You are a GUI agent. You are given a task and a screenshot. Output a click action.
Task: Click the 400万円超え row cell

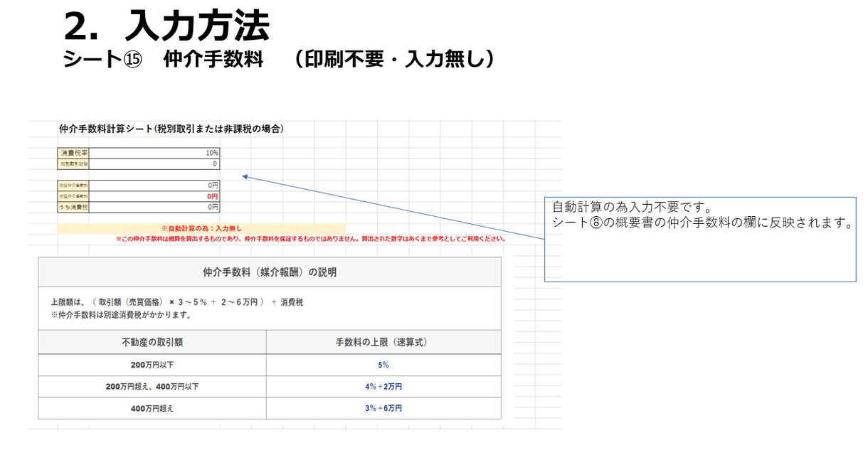pos(152,408)
